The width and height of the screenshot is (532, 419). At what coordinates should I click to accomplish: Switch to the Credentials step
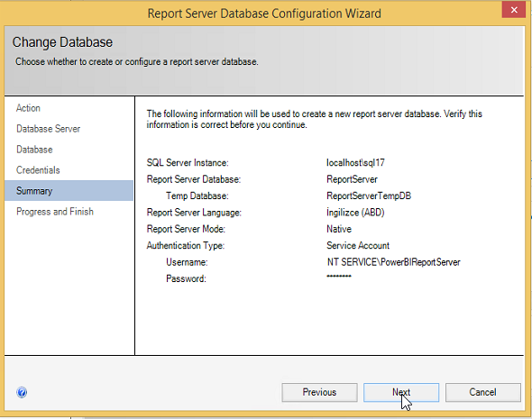(38, 170)
